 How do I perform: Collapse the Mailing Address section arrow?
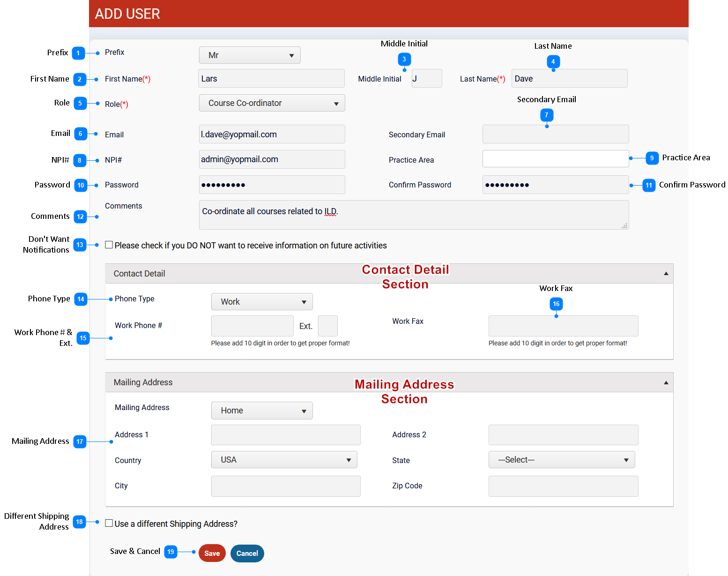[x=666, y=383]
